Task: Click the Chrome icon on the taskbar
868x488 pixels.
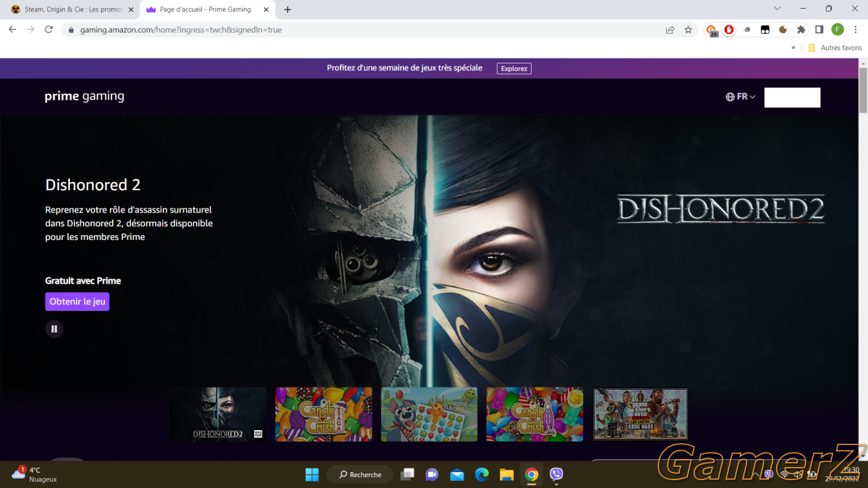Action: point(532,474)
